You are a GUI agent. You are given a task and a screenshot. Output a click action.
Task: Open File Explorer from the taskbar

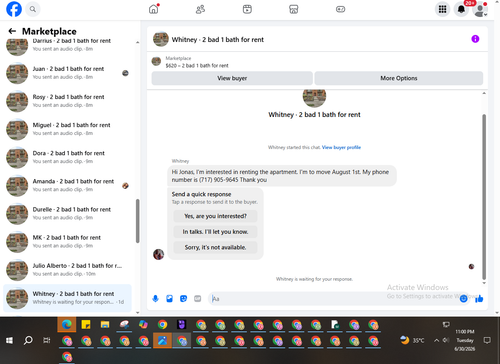coord(105,324)
